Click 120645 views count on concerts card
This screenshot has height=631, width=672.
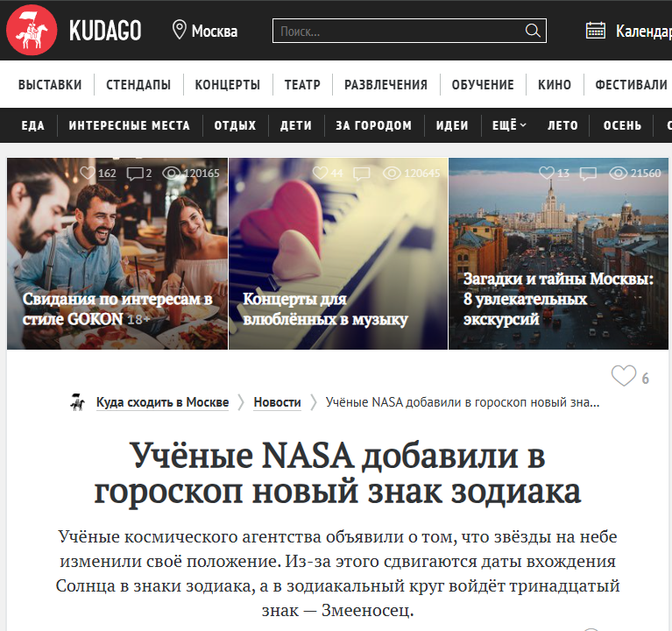(x=421, y=174)
